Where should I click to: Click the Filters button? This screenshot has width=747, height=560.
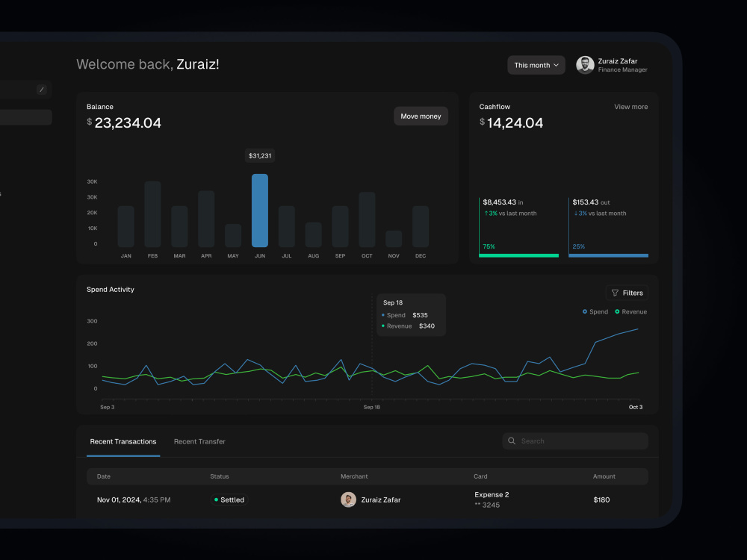point(627,293)
